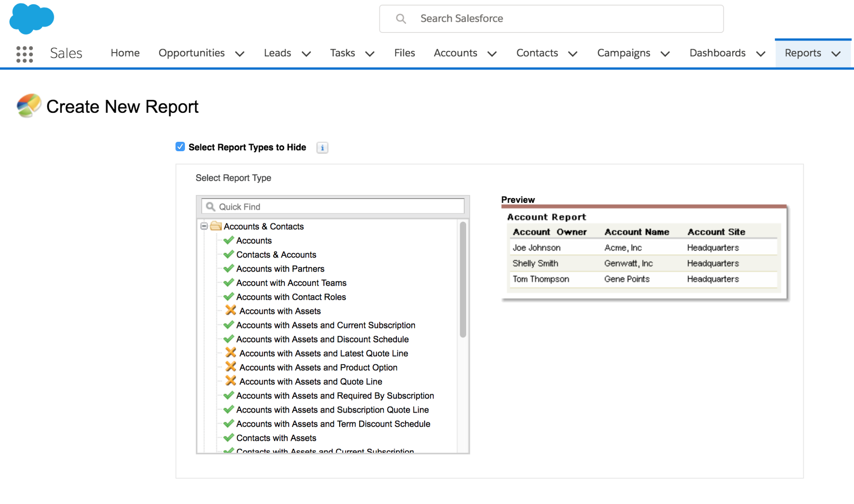The image size is (854, 504).
Task: Toggle checkmark for Account with Account Teams
Action: tap(229, 282)
